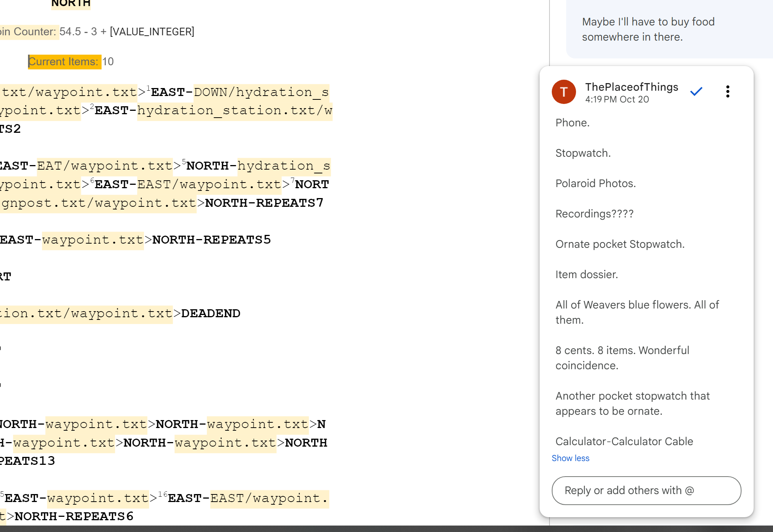Open the comment's three-dot options menu
The width and height of the screenshot is (773, 532).
pos(727,91)
